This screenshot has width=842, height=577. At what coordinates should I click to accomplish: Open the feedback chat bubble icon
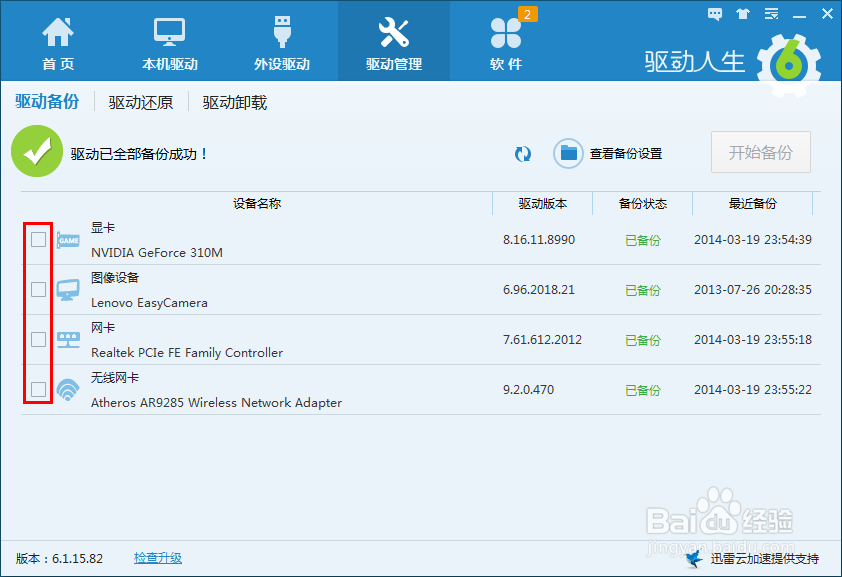[715, 14]
